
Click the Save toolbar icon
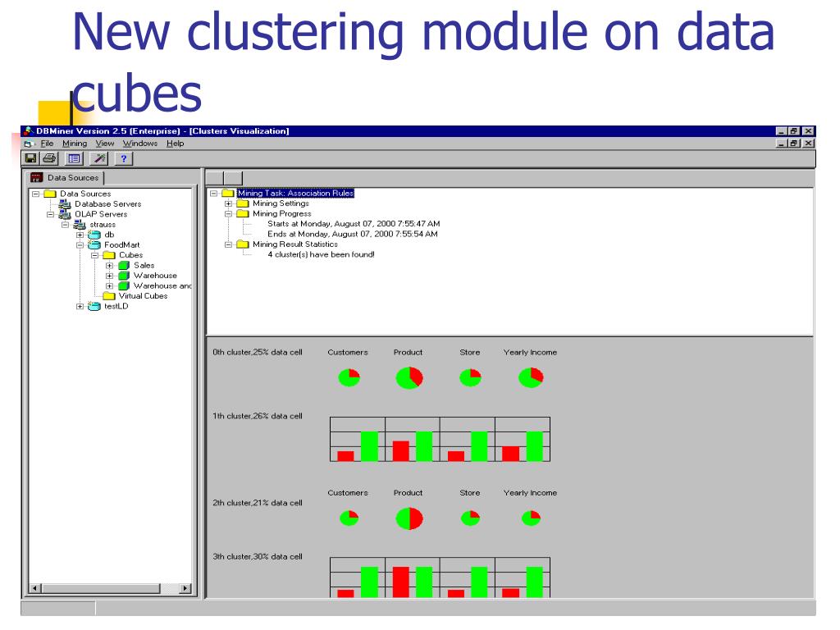(30, 158)
